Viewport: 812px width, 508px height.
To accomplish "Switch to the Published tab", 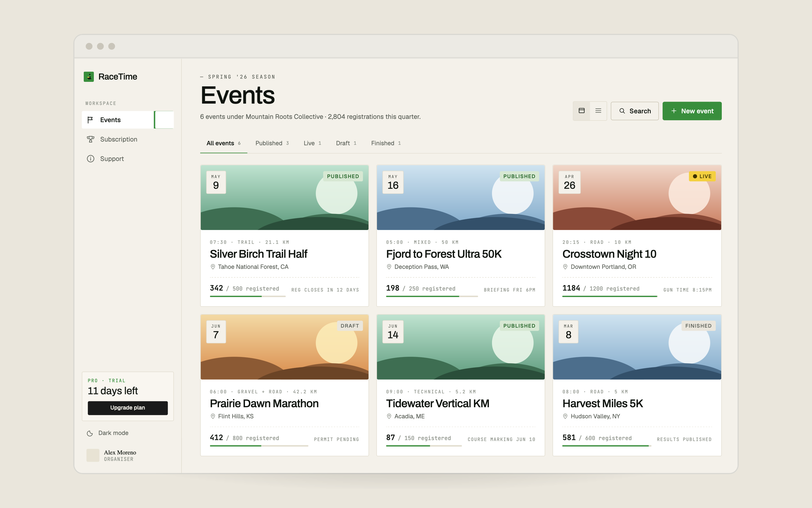I will tap(272, 143).
